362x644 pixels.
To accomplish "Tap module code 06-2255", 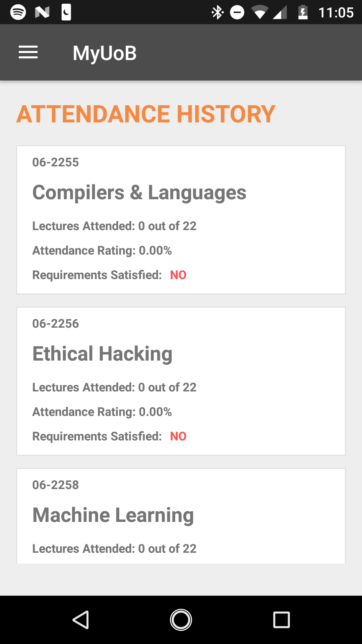I will tap(56, 162).
